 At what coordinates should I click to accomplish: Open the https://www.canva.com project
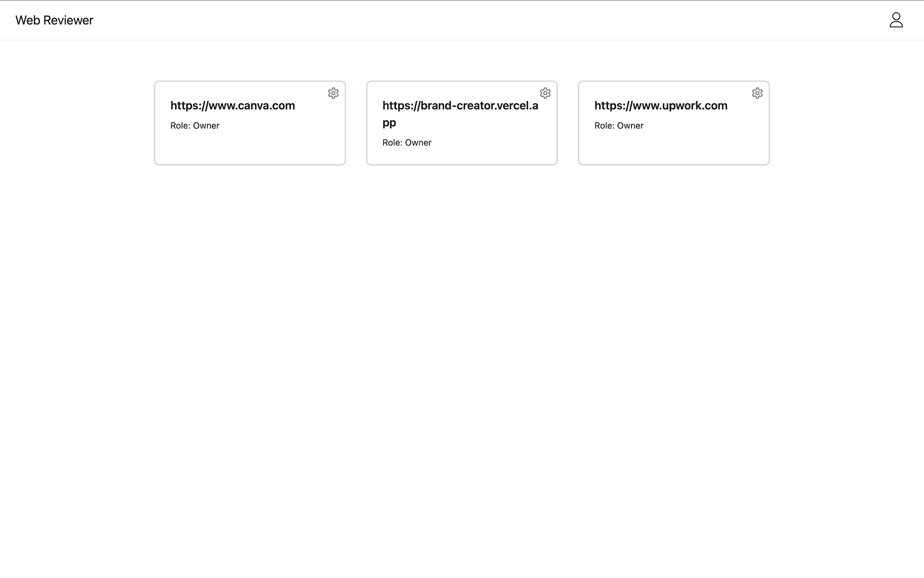(232, 106)
